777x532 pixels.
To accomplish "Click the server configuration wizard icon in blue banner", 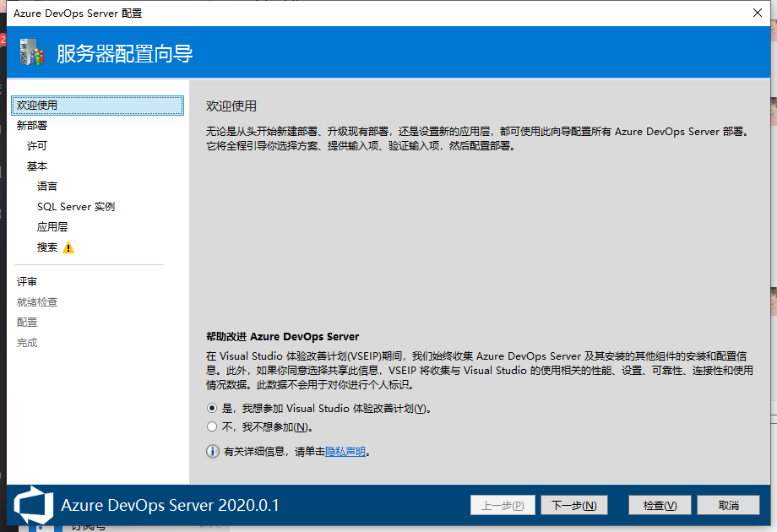I will (x=32, y=52).
